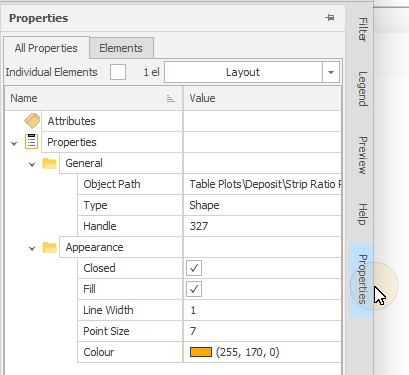Uncheck the Closed checkbox
The height and width of the screenshot is (375, 409).
coord(194,268)
